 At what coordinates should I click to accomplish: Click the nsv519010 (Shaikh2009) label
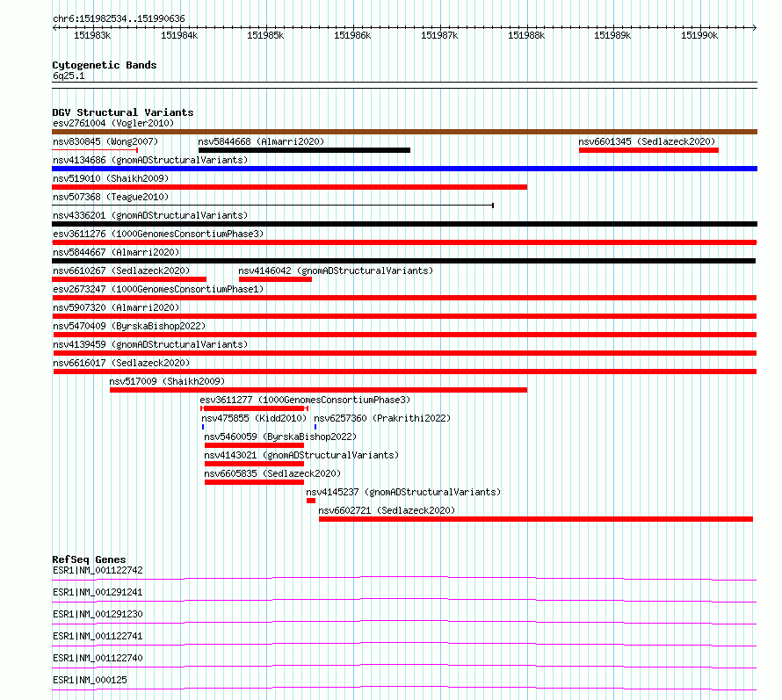coord(111,178)
